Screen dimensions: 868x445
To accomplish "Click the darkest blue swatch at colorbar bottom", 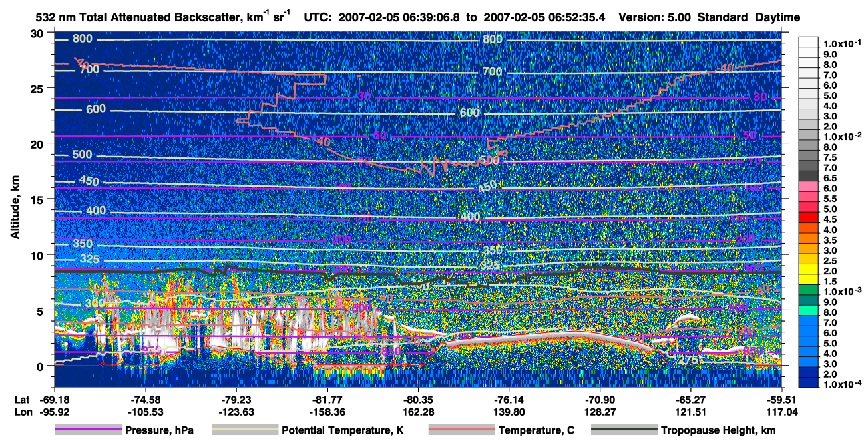I will coord(809,382).
